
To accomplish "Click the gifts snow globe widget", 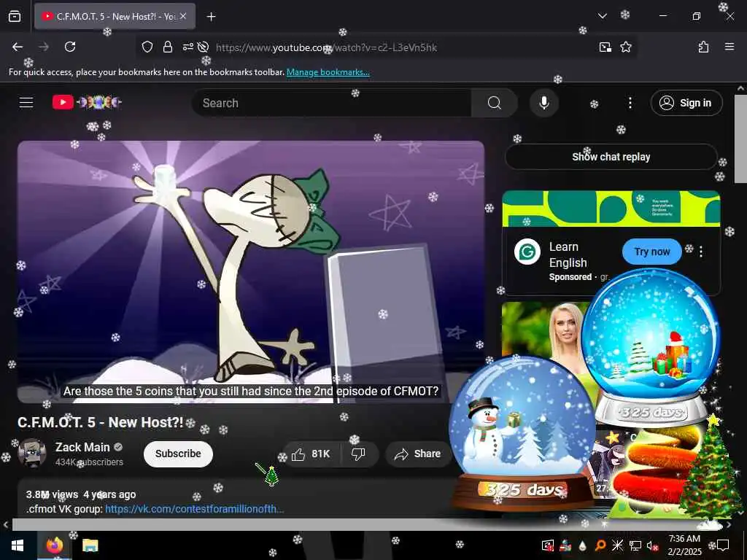I will tap(650, 346).
